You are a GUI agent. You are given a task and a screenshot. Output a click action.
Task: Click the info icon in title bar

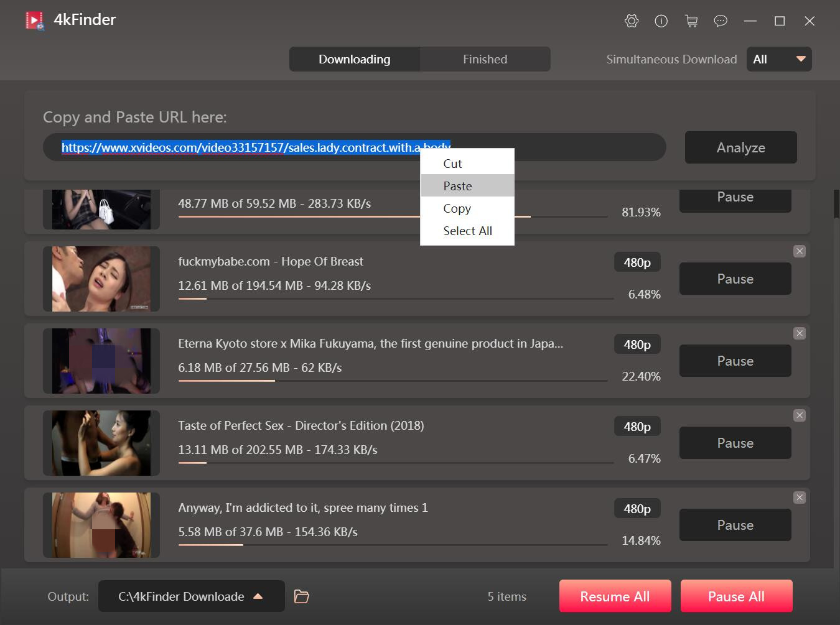click(x=661, y=21)
